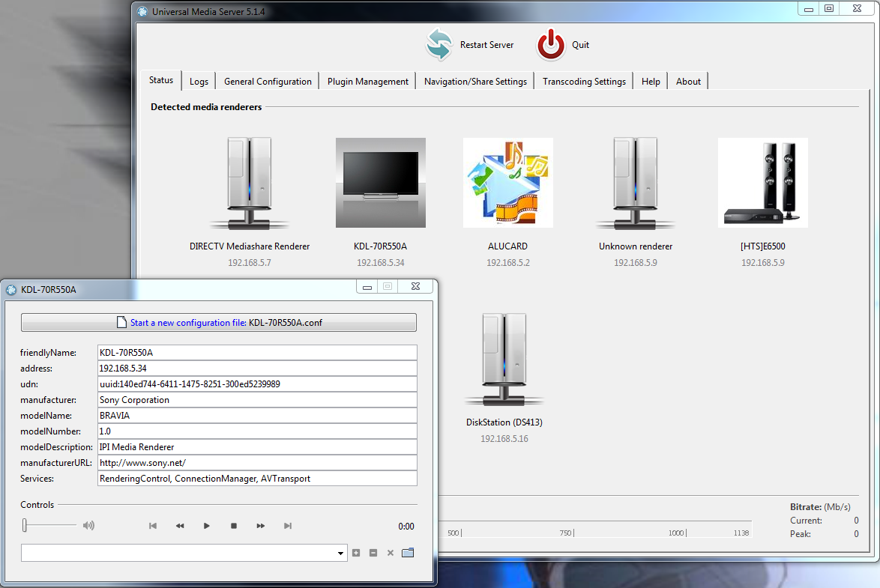
Task: Click the friendlyName field value KDL-70R550A
Action: point(257,352)
